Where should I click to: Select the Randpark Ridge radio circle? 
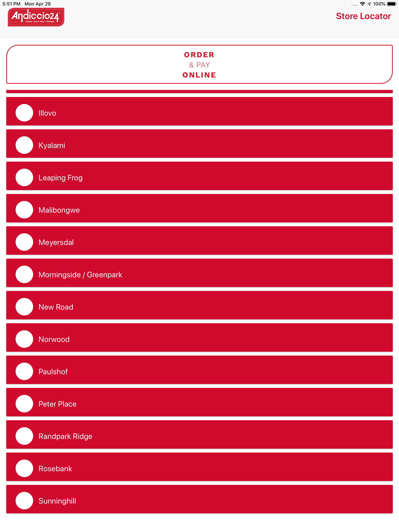point(24,436)
